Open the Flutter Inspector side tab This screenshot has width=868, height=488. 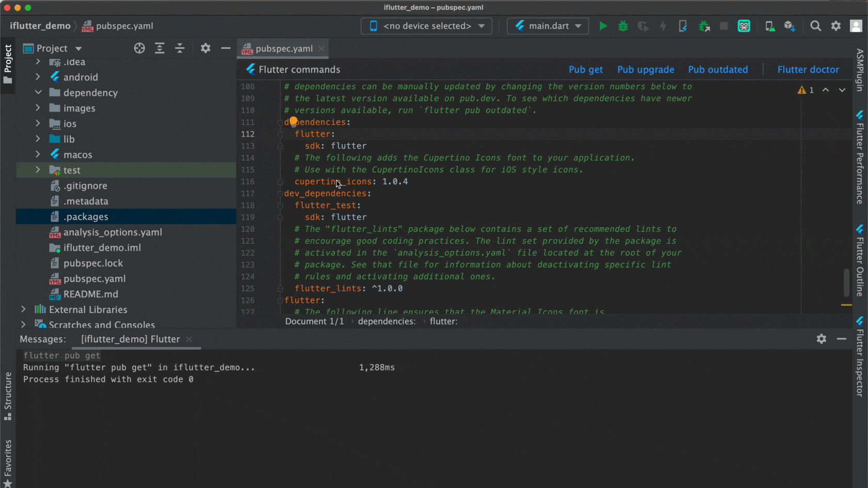tap(860, 357)
